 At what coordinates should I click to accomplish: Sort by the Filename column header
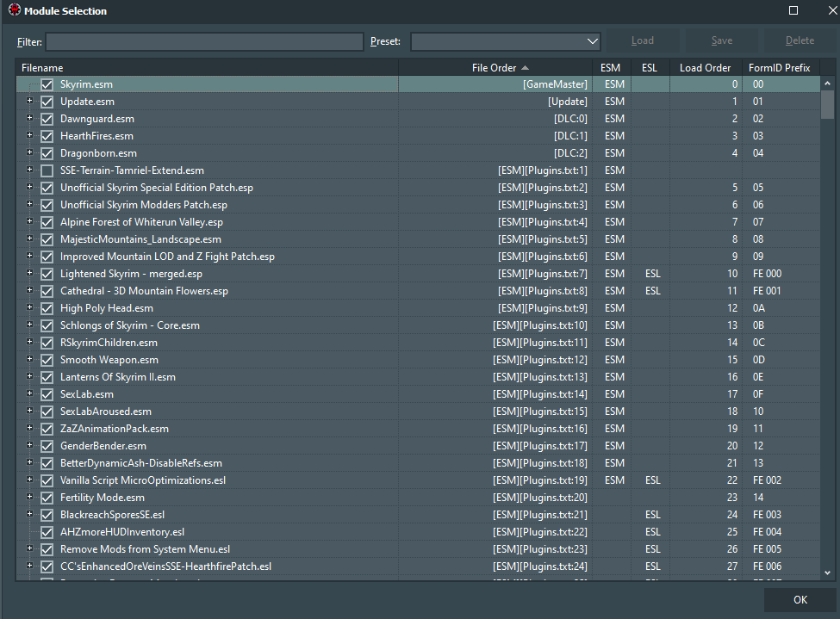tap(207, 67)
